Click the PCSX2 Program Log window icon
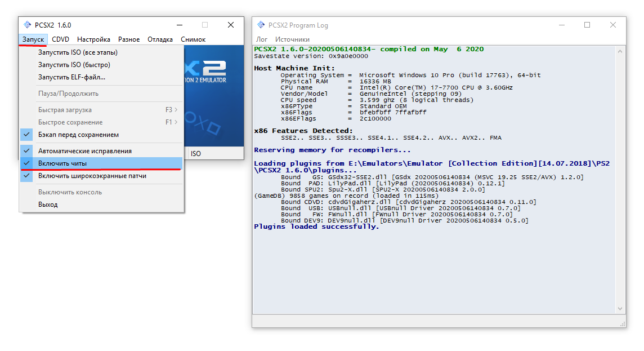 coord(261,25)
